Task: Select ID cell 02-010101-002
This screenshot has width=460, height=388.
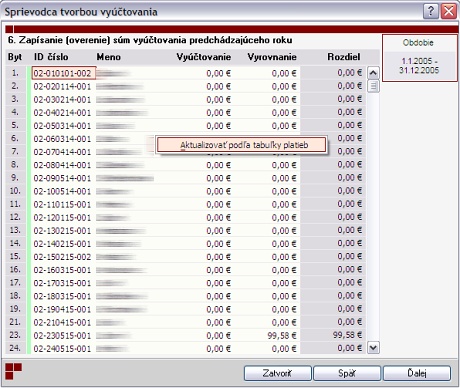Action: click(x=64, y=73)
